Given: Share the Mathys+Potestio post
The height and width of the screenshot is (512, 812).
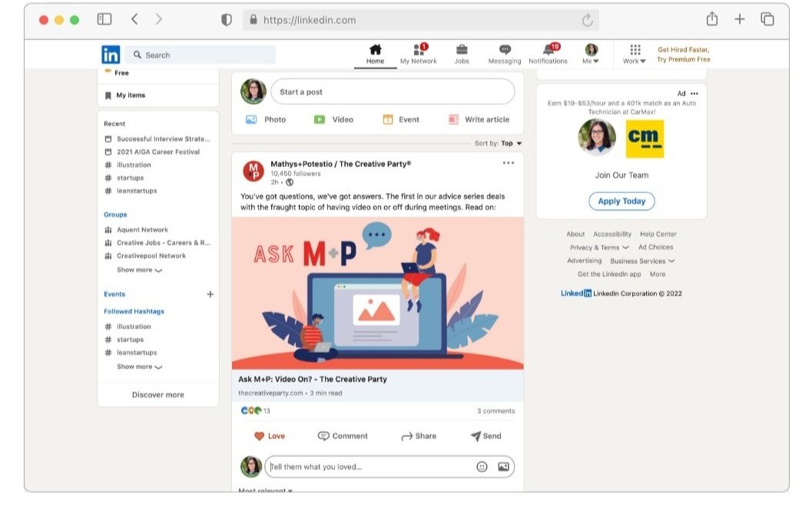Looking at the screenshot, I should pyautogui.click(x=419, y=437).
